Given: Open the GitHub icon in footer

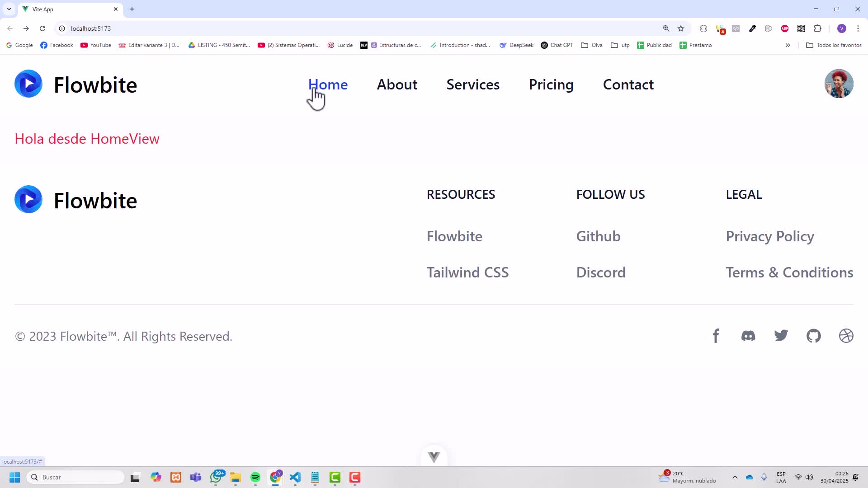Looking at the screenshot, I should coord(813,336).
